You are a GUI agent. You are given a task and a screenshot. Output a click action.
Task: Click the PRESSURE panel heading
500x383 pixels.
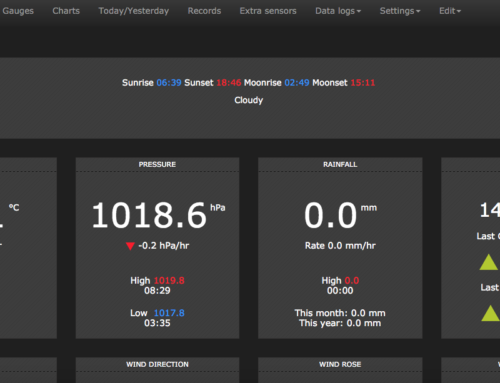(x=157, y=164)
